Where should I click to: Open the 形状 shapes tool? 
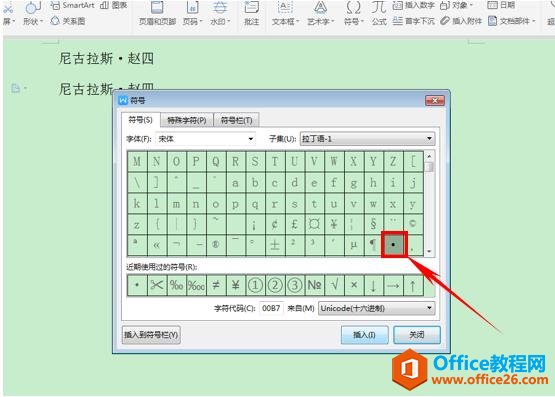(x=32, y=13)
